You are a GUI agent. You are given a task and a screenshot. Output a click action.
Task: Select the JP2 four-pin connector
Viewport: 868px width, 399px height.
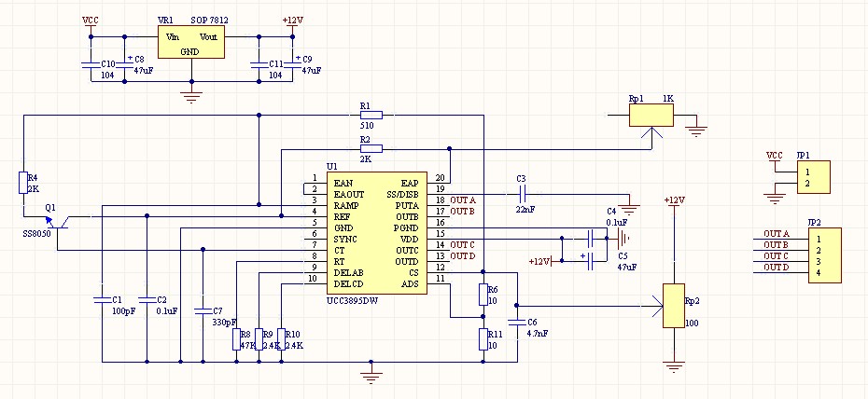(824, 255)
